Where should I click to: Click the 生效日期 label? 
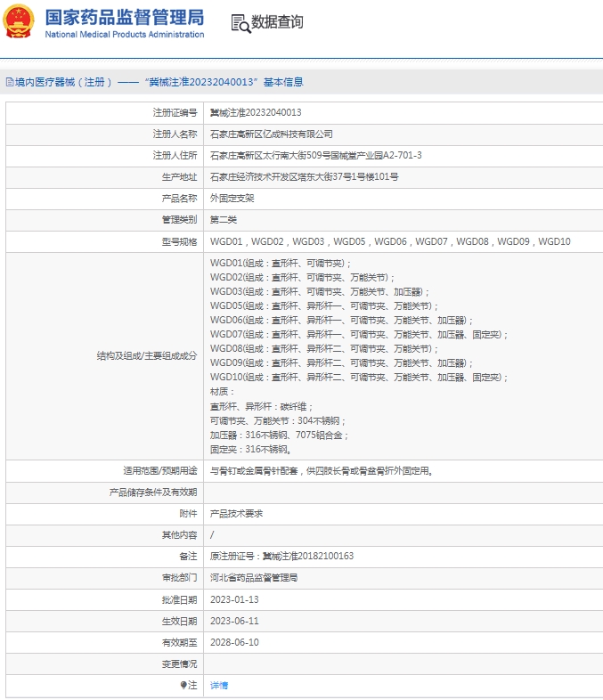coord(179,621)
